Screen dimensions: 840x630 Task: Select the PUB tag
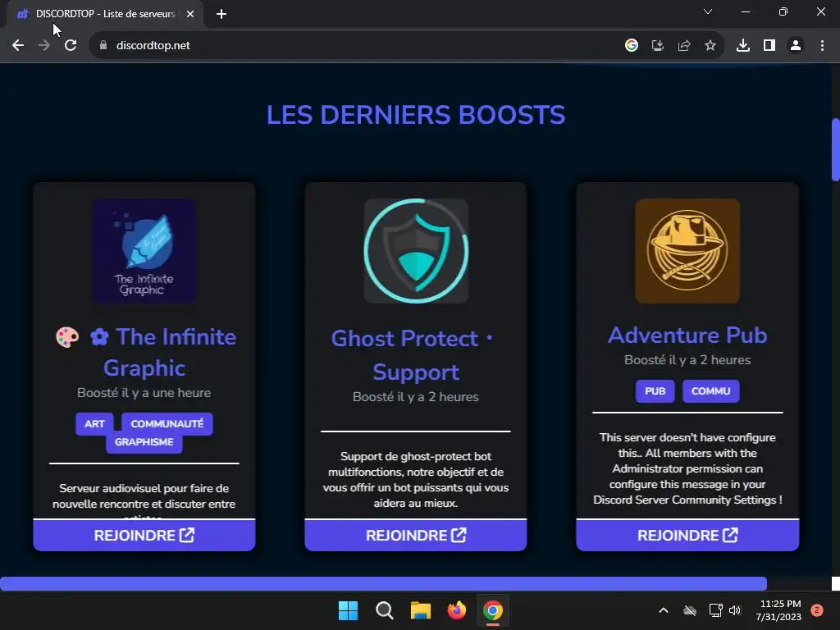click(655, 391)
